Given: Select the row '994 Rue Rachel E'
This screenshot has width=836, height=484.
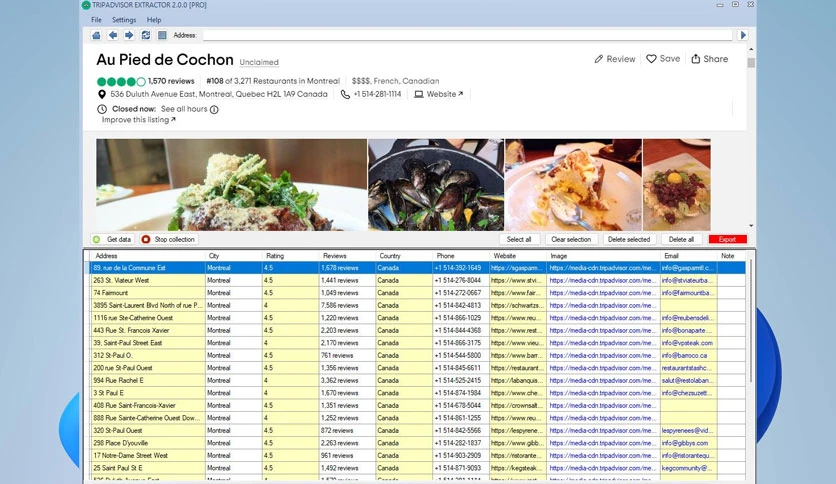Looking at the screenshot, I should (417, 381).
